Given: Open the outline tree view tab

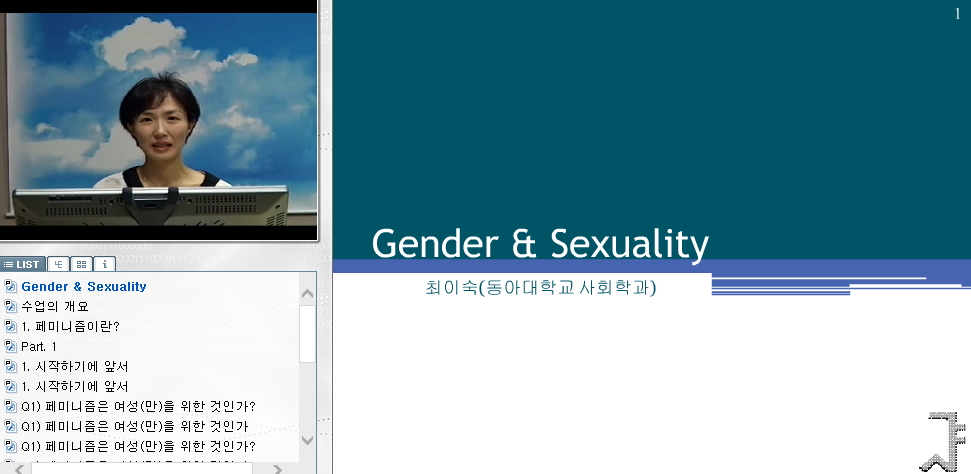Looking at the screenshot, I should click(x=58, y=264).
